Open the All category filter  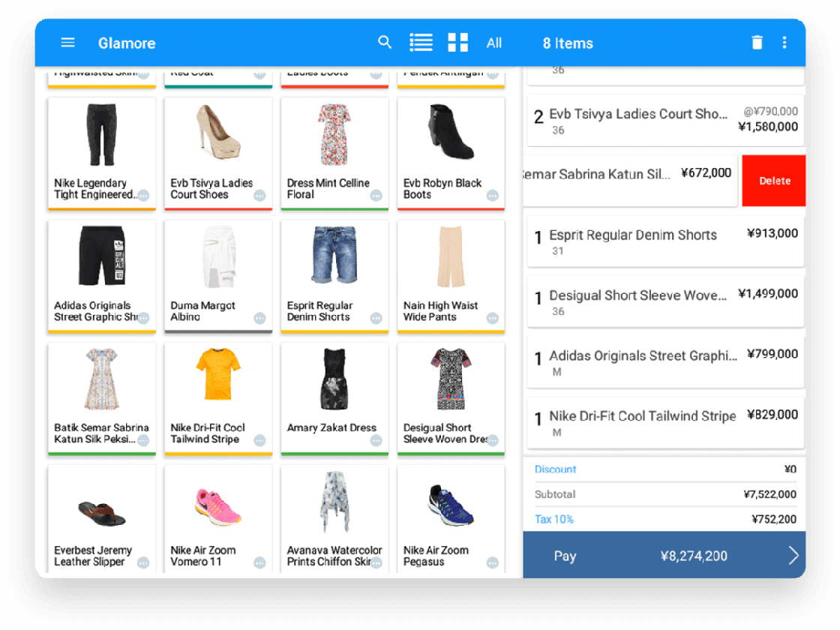click(x=493, y=43)
